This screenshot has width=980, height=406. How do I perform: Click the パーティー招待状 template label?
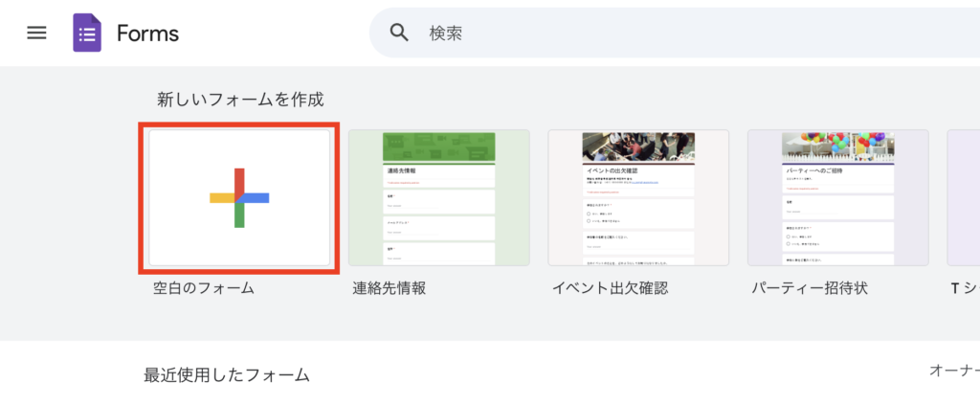[809, 287]
